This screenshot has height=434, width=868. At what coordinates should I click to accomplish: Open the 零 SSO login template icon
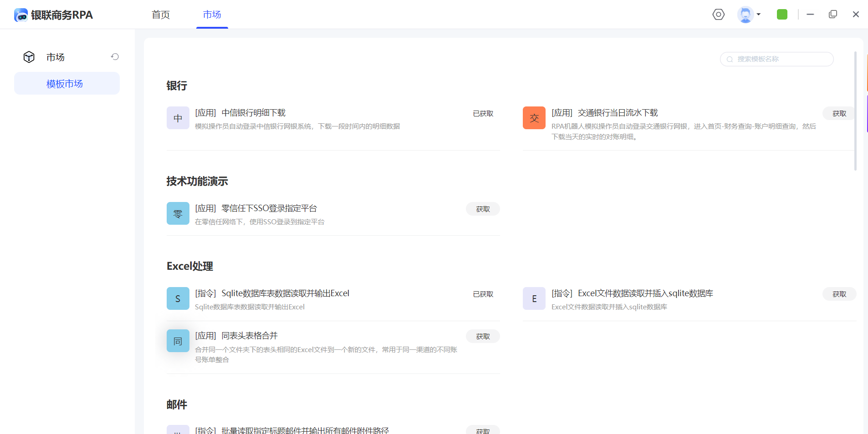pos(178,213)
